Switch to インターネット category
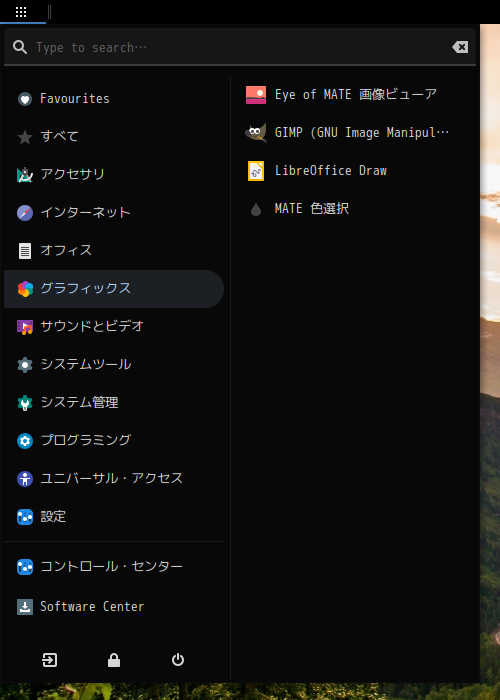This screenshot has height=700, width=500. coord(114,212)
